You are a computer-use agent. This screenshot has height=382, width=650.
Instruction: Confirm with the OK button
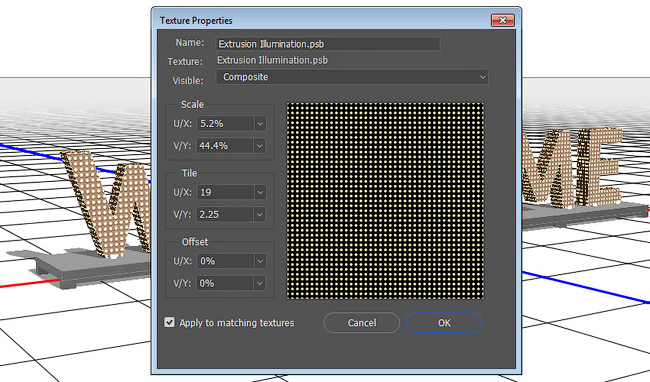(x=444, y=323)
